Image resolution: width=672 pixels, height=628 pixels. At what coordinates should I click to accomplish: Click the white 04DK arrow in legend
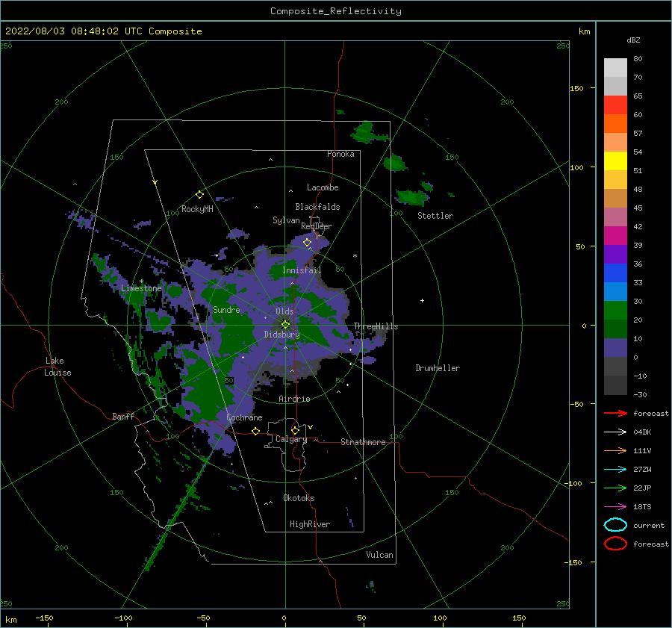pyautogui.click(x=615, y=432)
